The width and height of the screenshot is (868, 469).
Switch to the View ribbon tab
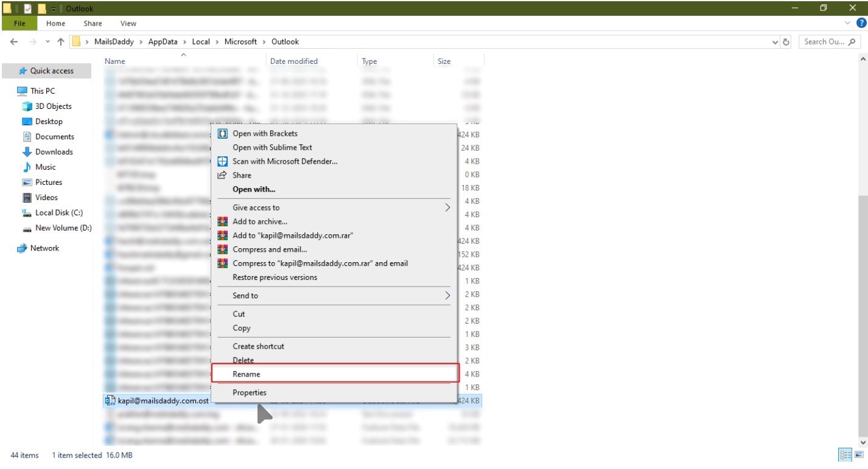[x=128, y=23]
